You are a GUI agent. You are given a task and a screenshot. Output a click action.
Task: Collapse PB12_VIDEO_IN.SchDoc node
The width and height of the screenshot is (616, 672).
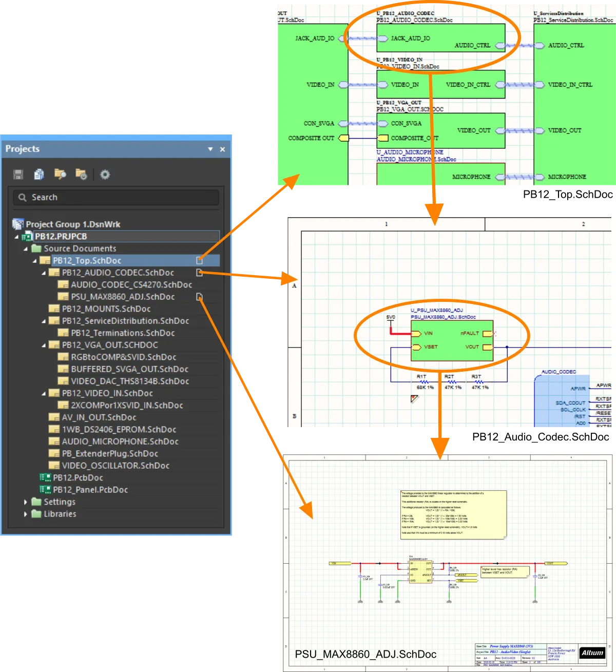[x=44, y=394]
